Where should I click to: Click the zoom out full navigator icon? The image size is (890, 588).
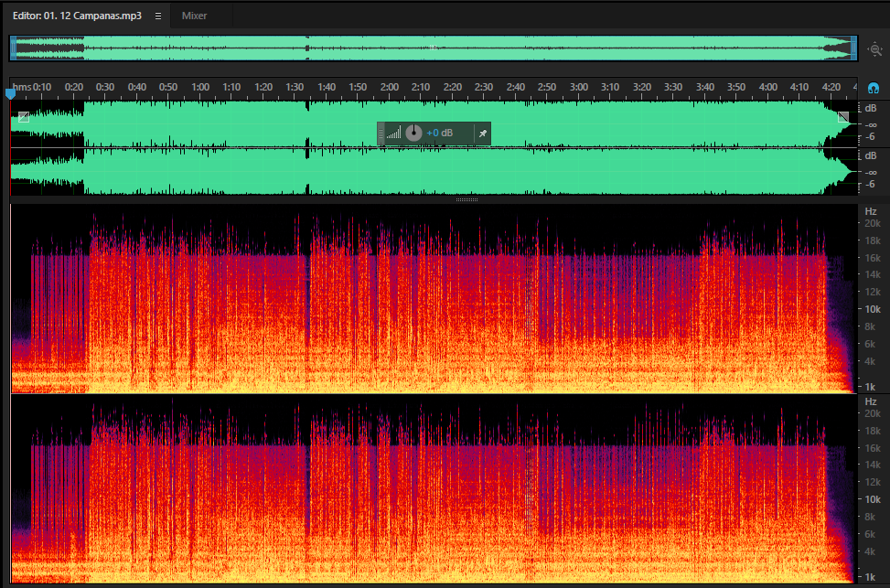874,49
